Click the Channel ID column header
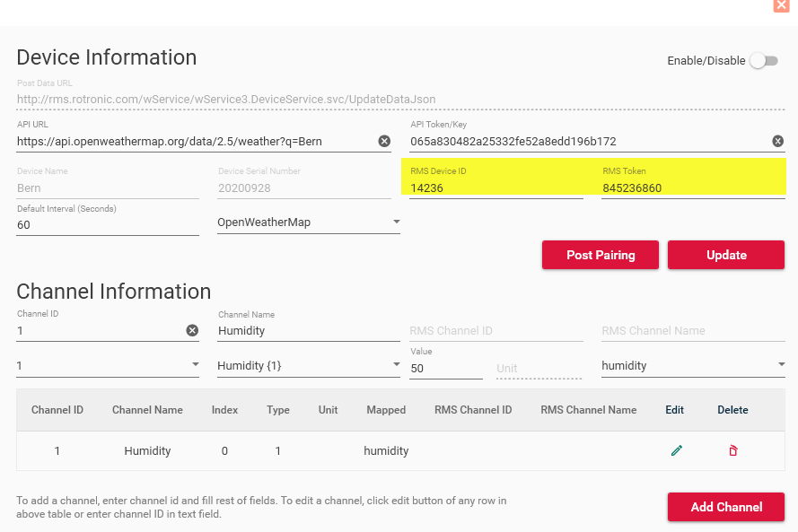Screen dimensions: 798x532 (57, 410)
